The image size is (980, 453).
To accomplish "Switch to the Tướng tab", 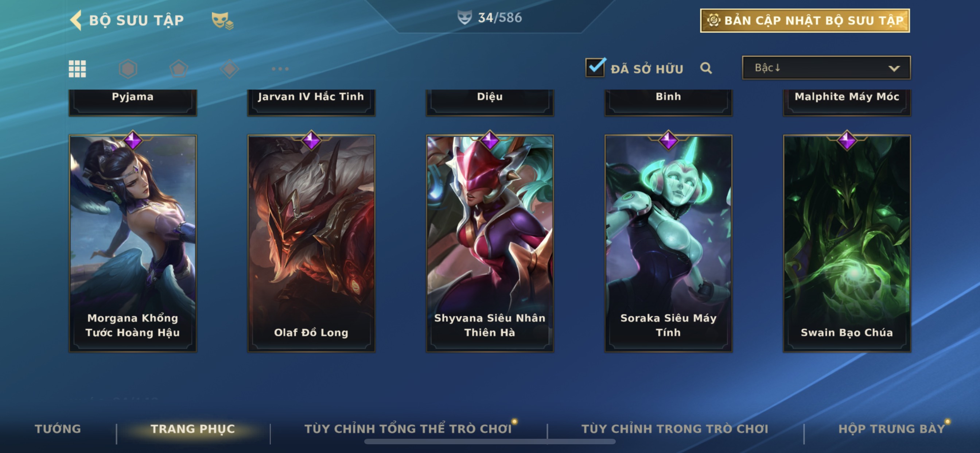I will coord(58,429).
